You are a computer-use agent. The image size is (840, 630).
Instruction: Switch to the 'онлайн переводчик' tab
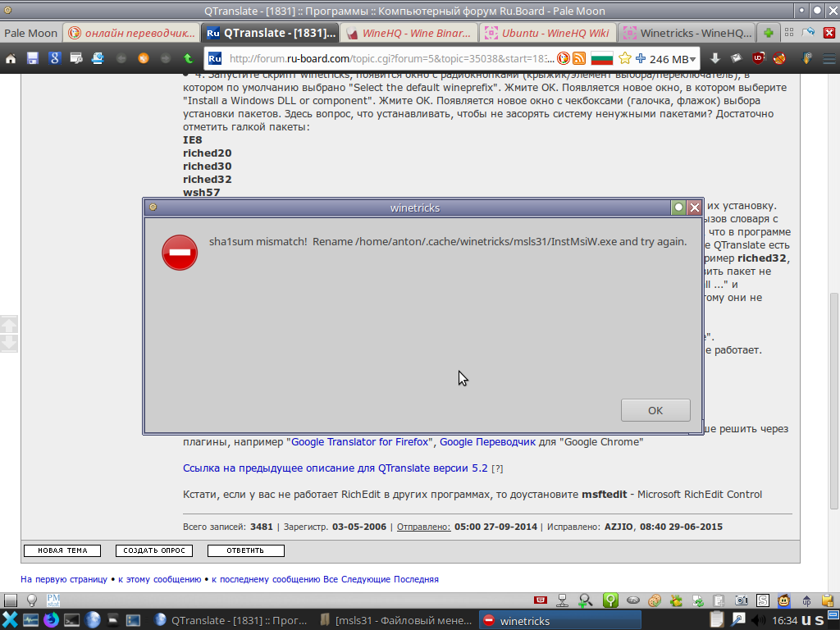[x=132, y=33]
